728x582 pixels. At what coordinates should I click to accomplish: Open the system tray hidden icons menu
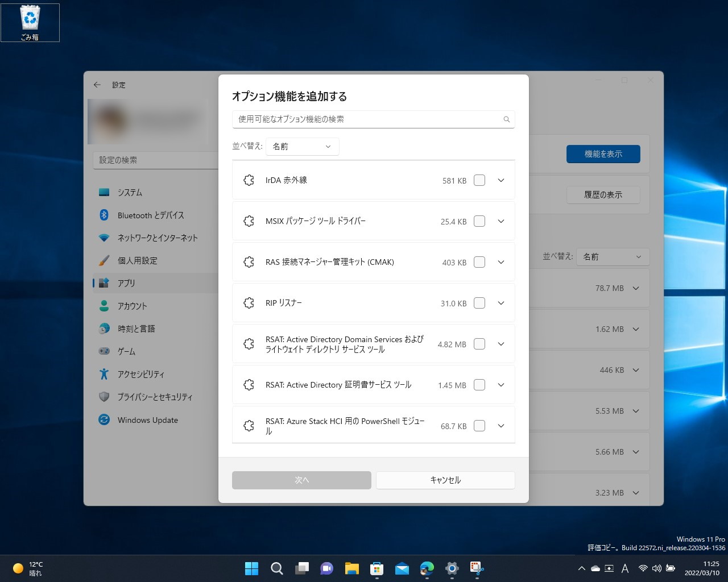click(581, 568)
